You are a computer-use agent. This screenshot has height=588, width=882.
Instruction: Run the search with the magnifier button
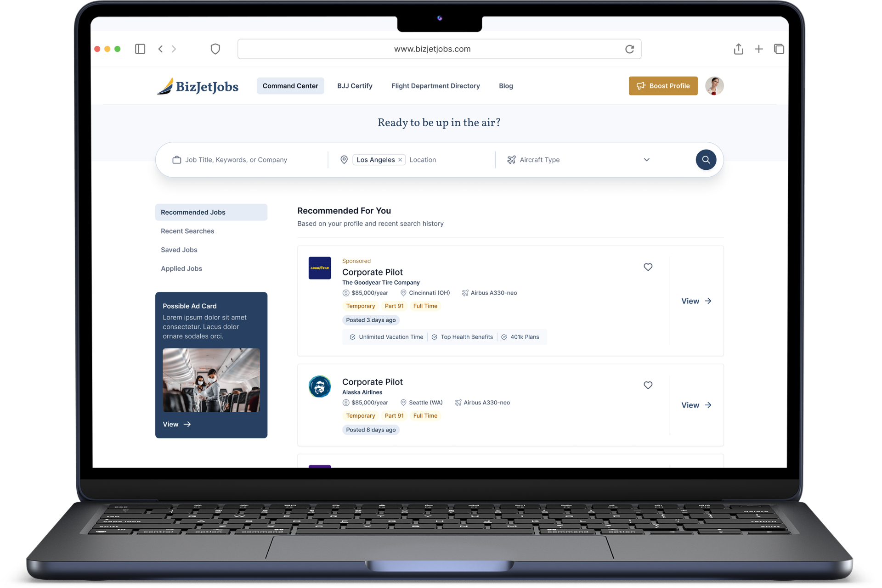(706, 160)
